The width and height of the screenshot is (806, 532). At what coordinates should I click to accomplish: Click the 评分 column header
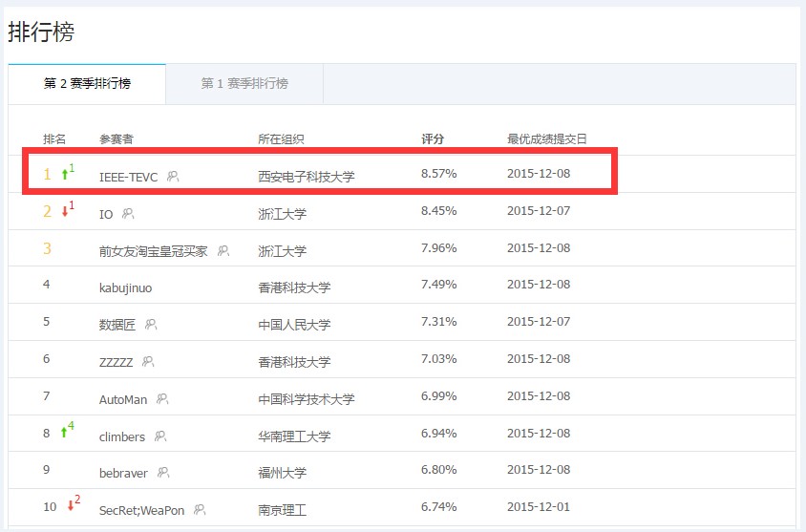click(x=433, y=138)
